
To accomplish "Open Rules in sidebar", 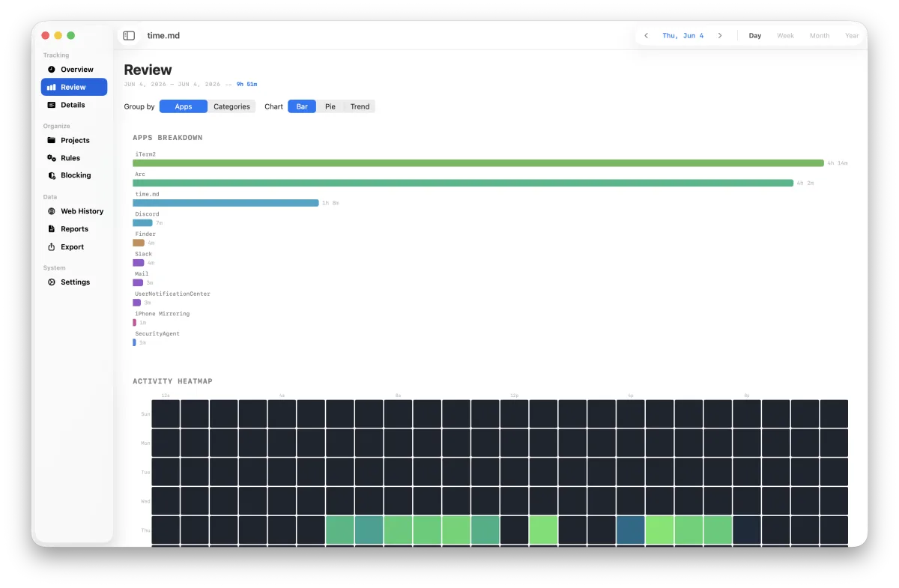I will (74, 158).
